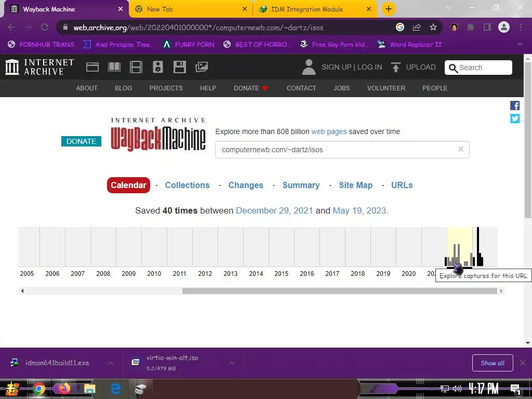Open the BLOG menu item
The height and width of the screenshot is (399, 532).
(124, 88)
